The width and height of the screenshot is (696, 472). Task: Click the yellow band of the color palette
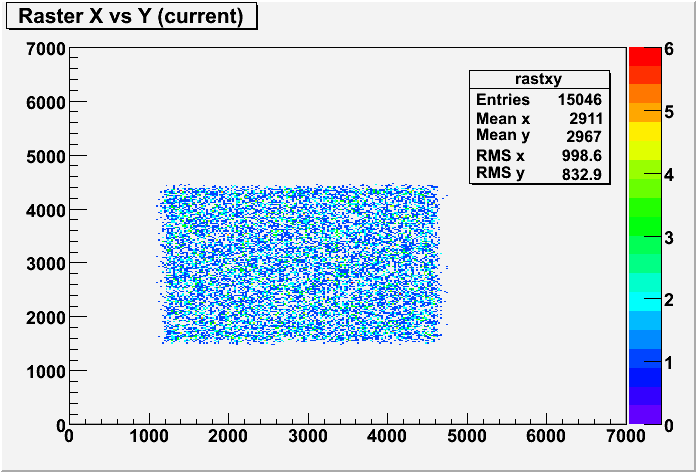click(x=645, y=131)
